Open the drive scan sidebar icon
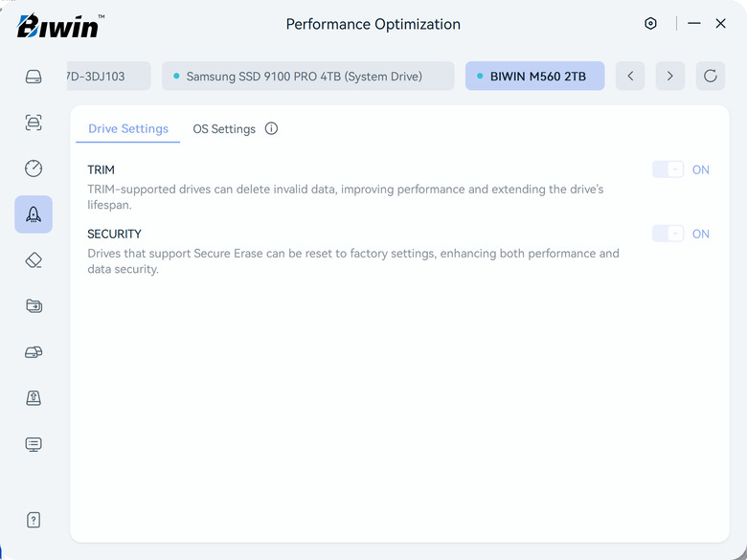Screen dimensions: 747x560 coord(34,123)
